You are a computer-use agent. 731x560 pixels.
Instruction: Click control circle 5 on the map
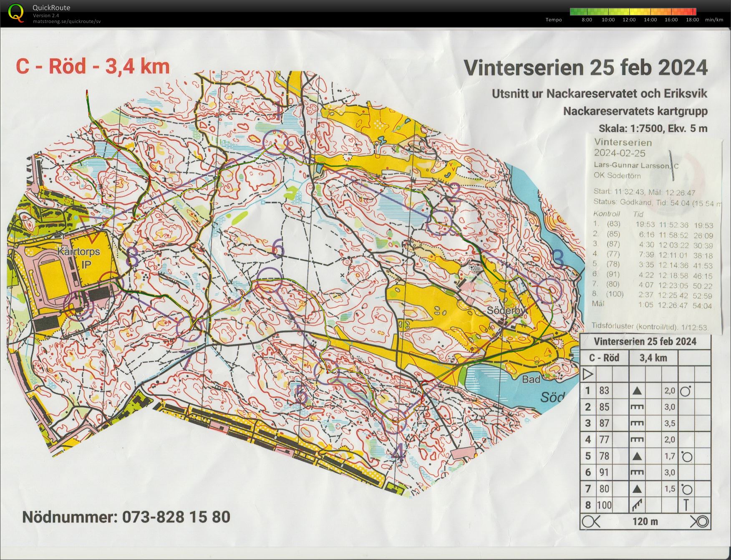(x=327, y=371)
